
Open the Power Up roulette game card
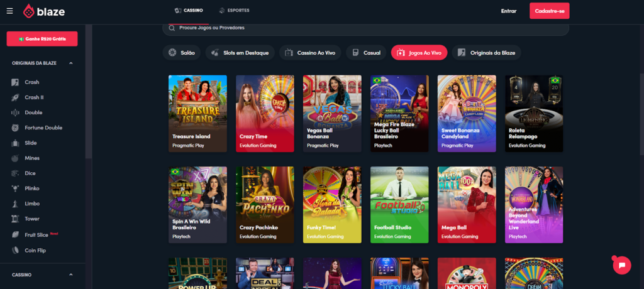coord(197,273)
